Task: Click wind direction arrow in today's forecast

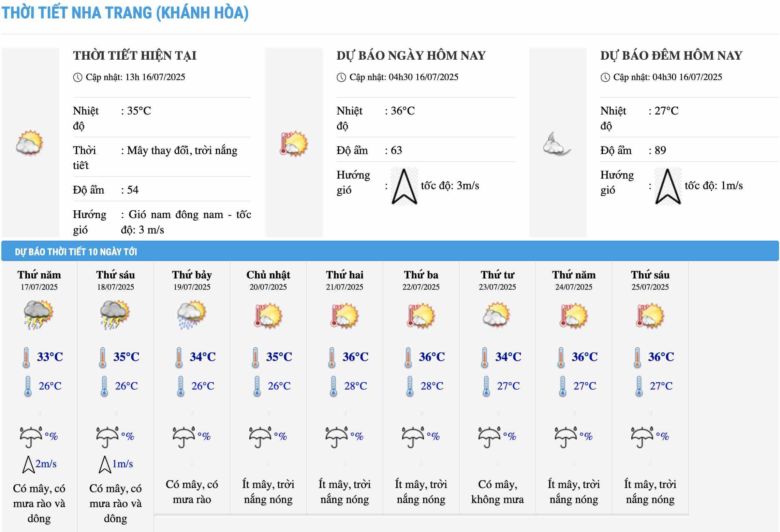Action: tap(404, 186)
